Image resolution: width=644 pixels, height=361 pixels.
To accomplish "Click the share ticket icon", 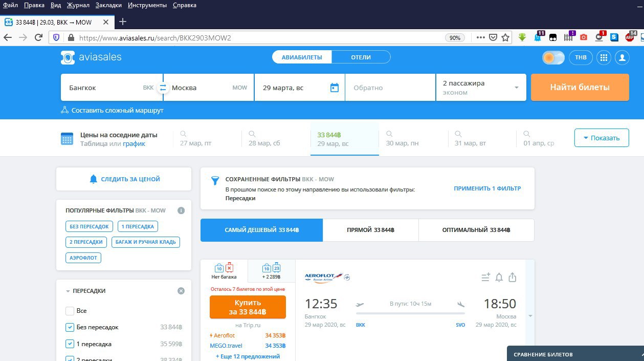I will pyautogui.click(x=513, y=278).
